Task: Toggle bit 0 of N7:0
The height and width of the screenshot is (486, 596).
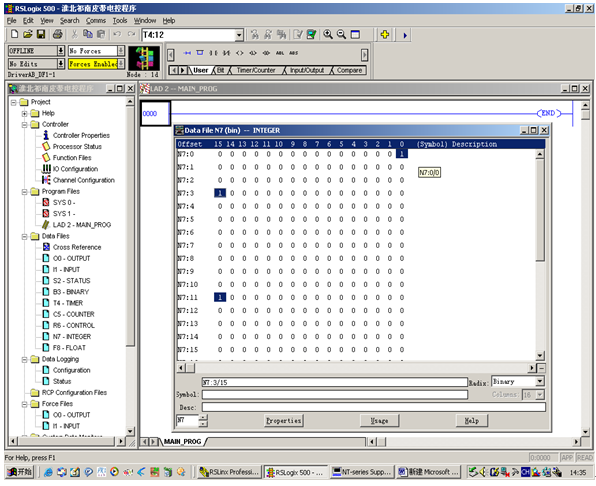Action: pyautogui.click(x=402, y=154)
